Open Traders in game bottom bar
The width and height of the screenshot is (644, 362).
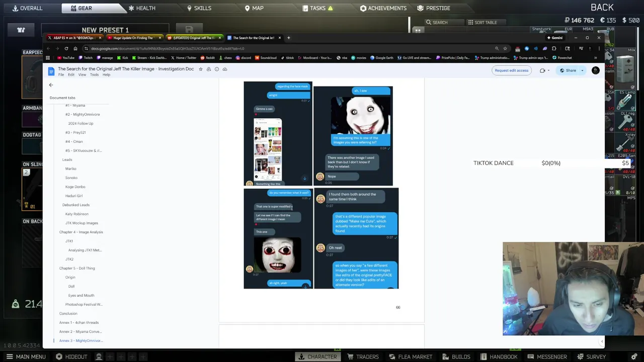pos(362,356)
